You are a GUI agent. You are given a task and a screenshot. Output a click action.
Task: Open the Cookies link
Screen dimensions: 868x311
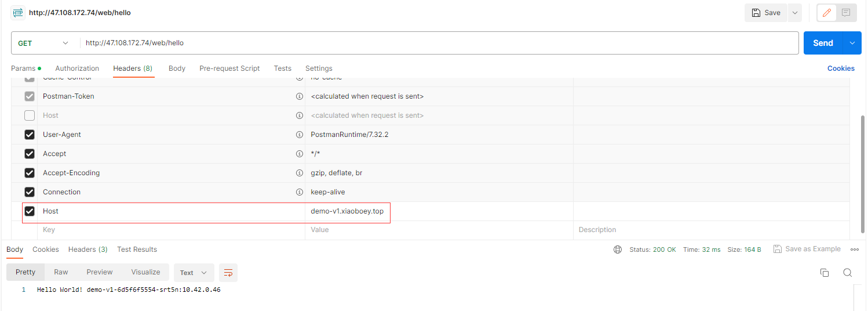[x=841, y=68]
